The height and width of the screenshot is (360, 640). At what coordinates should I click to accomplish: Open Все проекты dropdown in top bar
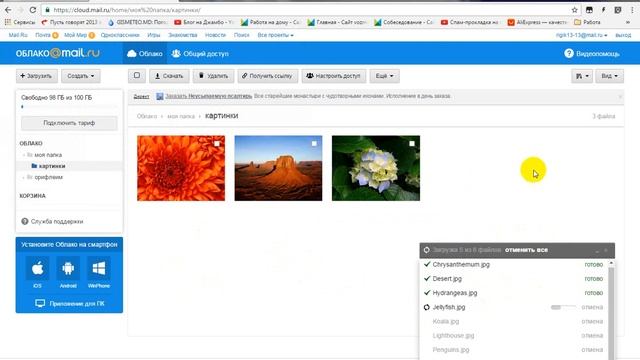276,35
